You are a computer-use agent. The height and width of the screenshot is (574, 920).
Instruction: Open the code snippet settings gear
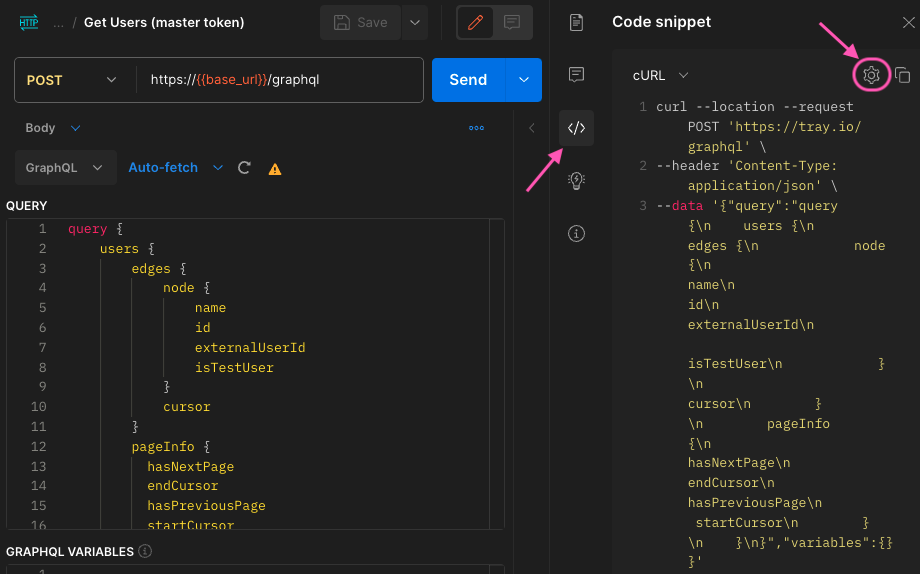871,75
